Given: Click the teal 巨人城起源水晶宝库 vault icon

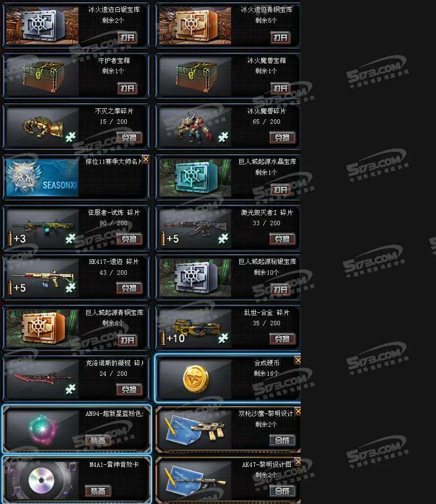Looking at the screenshot, I should tap(195, 177).
